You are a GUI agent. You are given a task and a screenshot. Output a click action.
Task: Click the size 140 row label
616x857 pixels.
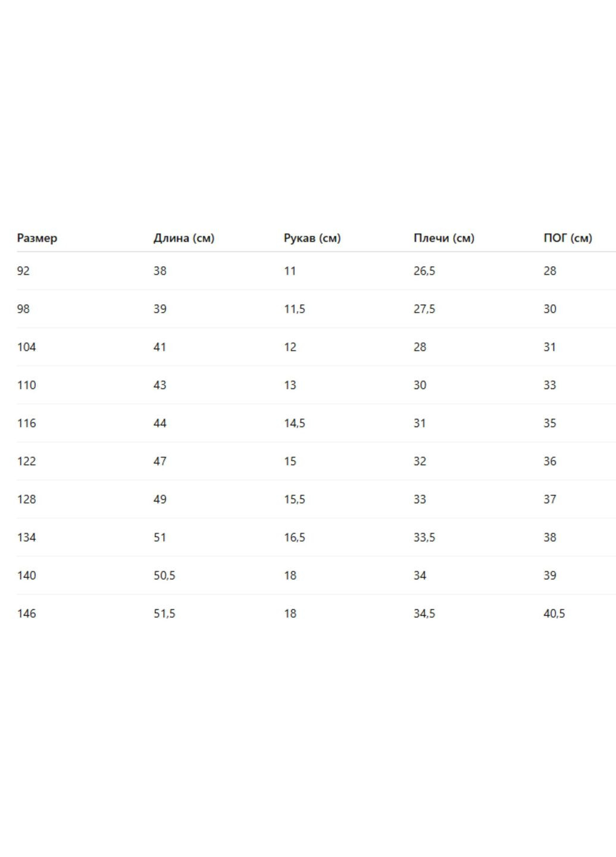click(26, 575)
